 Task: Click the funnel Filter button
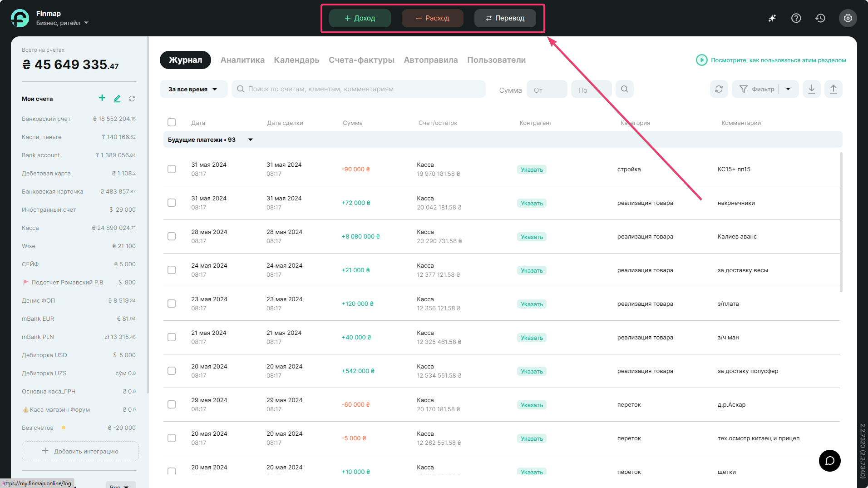756,89
